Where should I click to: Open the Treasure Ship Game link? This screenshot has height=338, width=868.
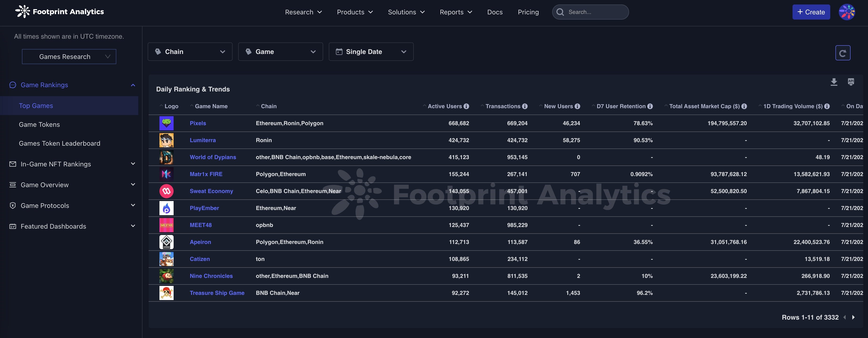coord(217,293)
